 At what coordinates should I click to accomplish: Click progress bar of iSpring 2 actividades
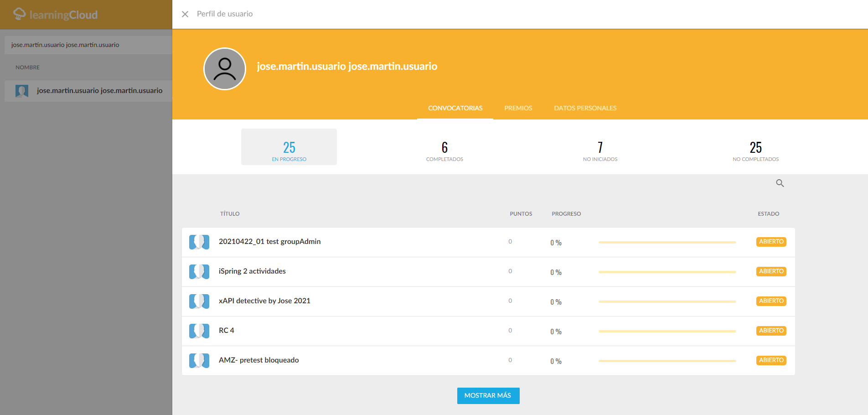pos(667,272)
